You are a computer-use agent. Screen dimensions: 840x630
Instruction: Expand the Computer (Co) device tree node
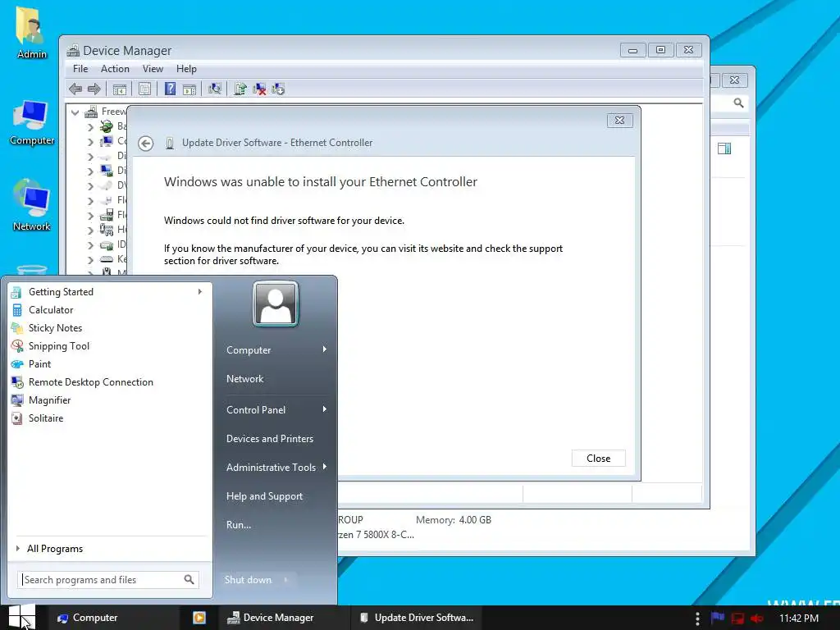[x=90, y=142]
